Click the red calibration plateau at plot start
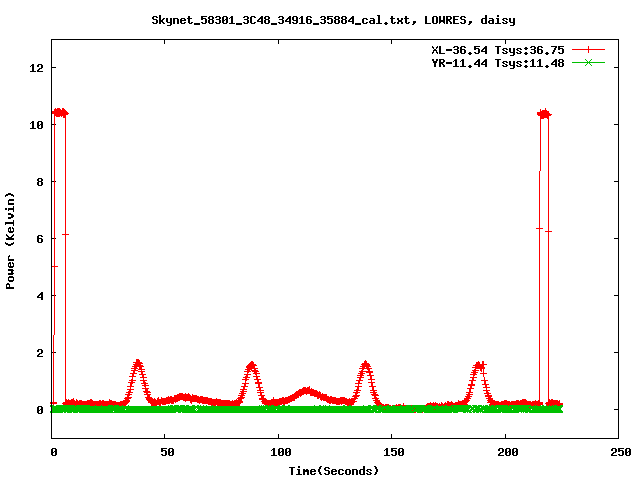This screenshot has height=480, width=640. [60, 113]
